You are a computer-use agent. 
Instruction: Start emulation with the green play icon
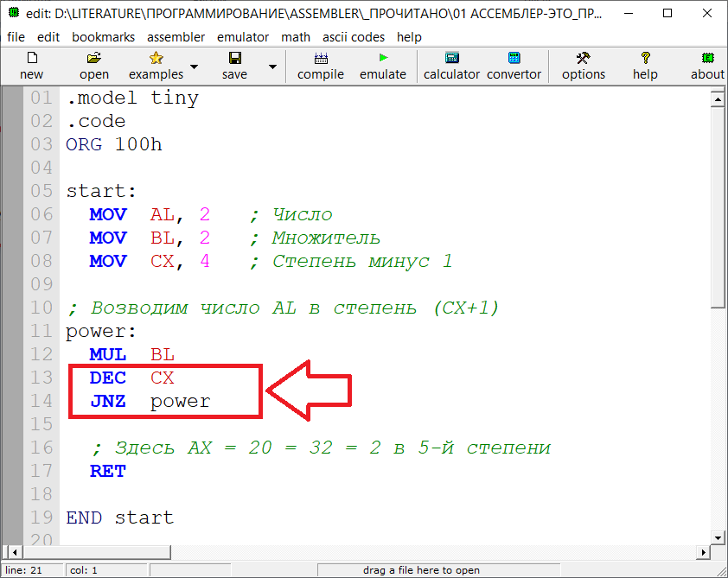click(x=384, y=58)
